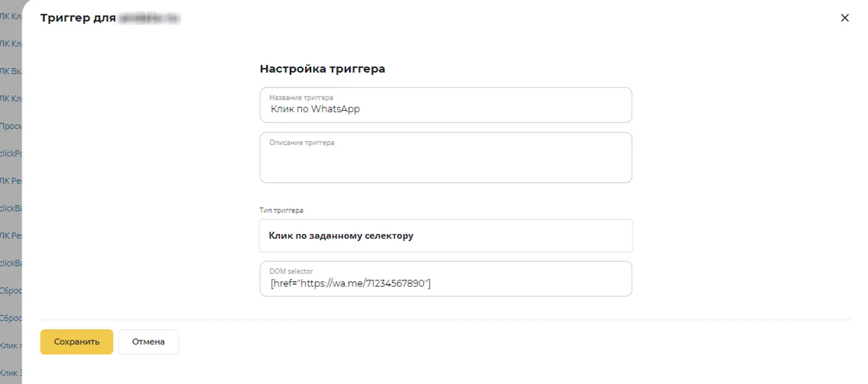
Task: Open the 'Клик по заданному селектору' type dropdown
Action: (445, 236)
